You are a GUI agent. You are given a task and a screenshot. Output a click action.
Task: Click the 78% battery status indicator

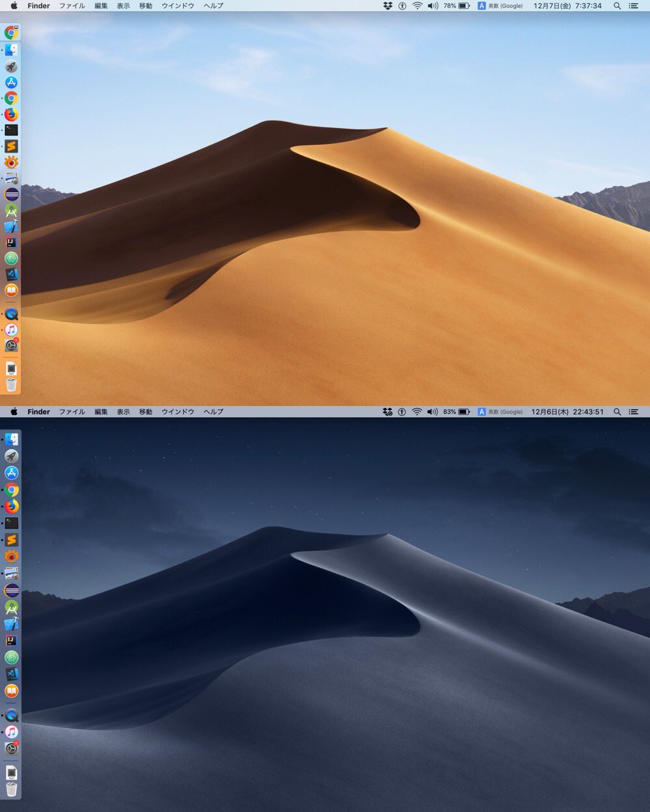[457, 6]
